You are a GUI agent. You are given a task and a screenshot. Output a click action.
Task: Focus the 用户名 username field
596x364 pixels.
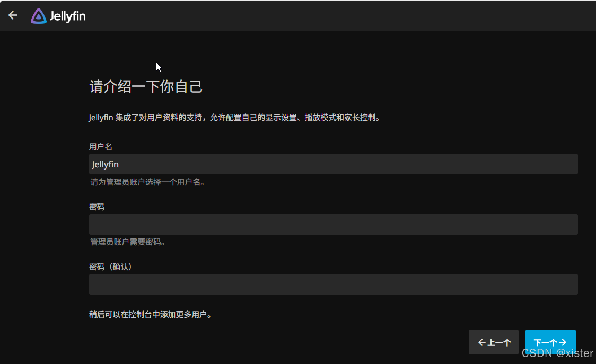tap(334, 164)
